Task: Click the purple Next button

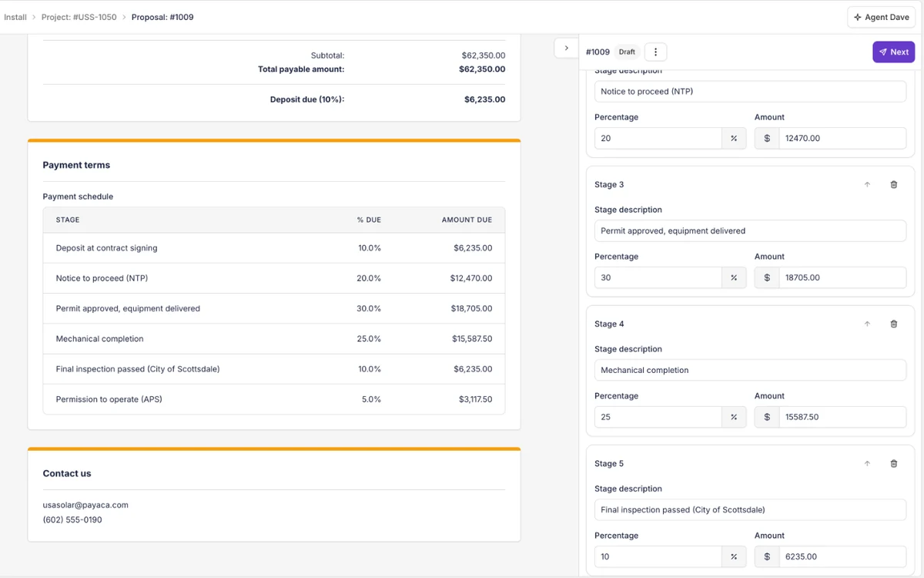Action: point(893,52)
